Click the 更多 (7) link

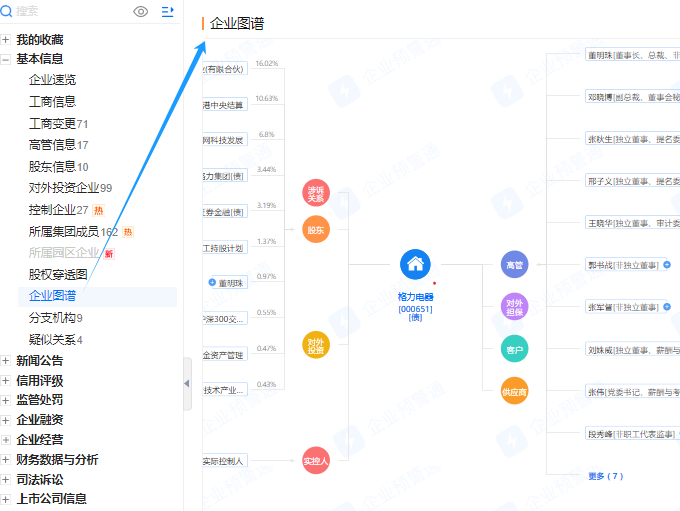click(x=605, y=476)
